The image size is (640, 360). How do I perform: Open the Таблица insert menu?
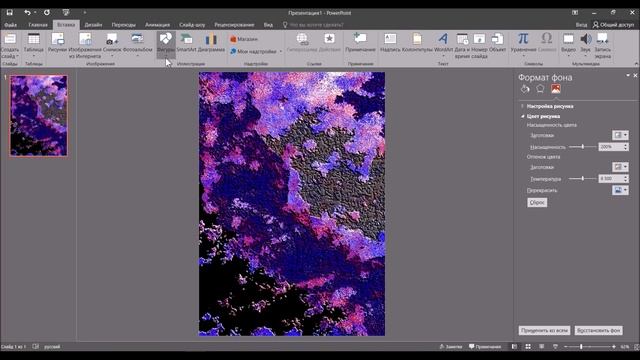[x=33, y=45]
